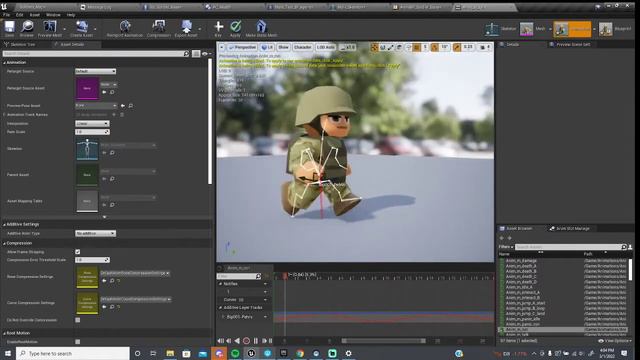Click Reimport Animation in the toolbar
Screen dimensions: 640x360
125,28
